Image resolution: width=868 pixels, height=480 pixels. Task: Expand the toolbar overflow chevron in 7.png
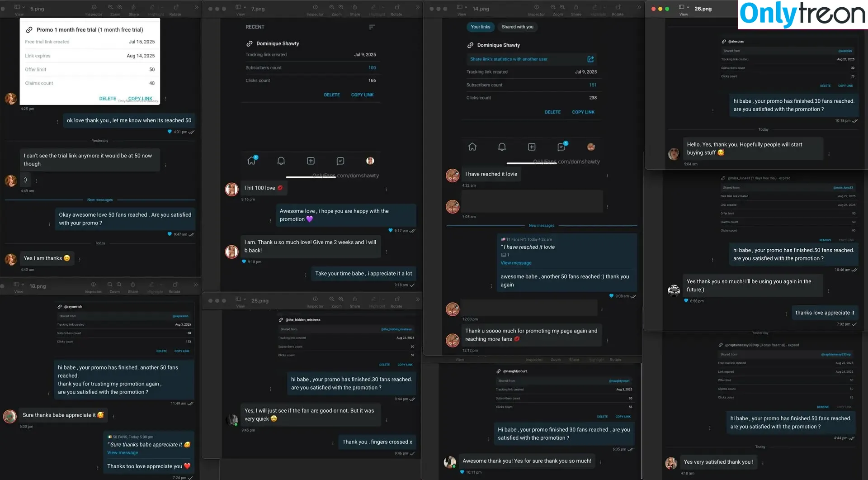pyautogui.click(x=417, y=7)
